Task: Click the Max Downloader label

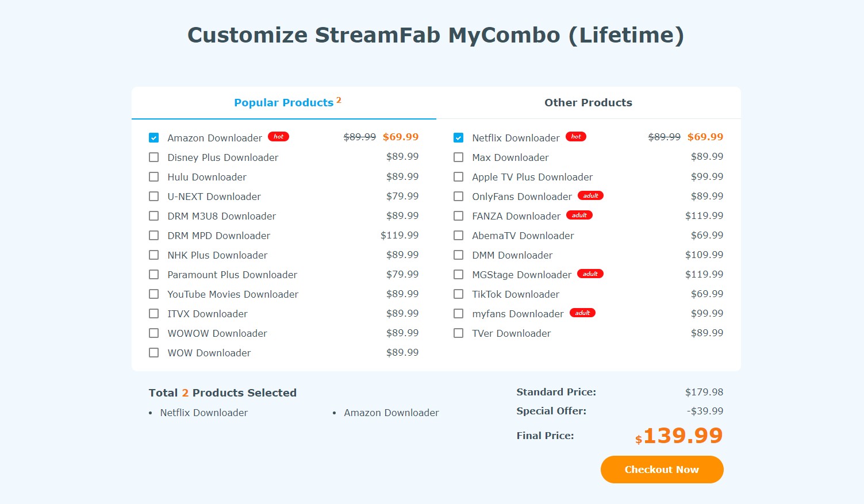Action: click(510, 157)
